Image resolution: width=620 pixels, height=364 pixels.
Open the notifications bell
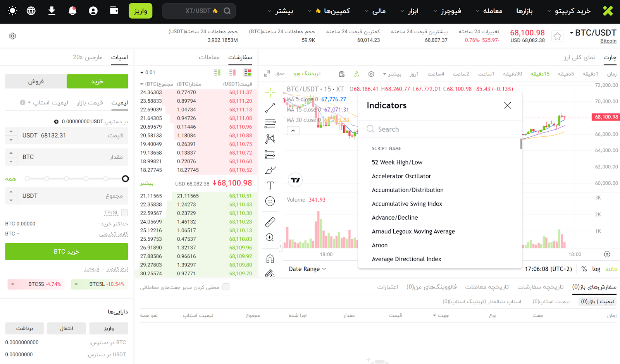click(x=72, y=11)
